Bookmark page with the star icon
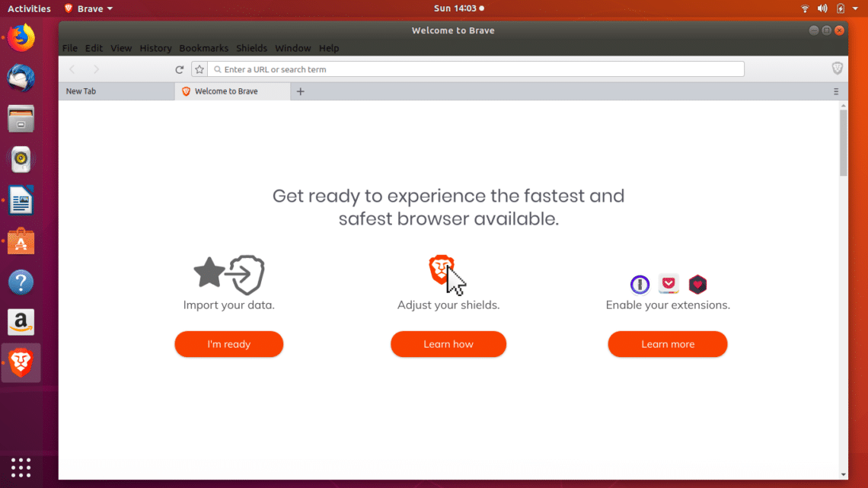The image size is (868, 488). [199, 69]
